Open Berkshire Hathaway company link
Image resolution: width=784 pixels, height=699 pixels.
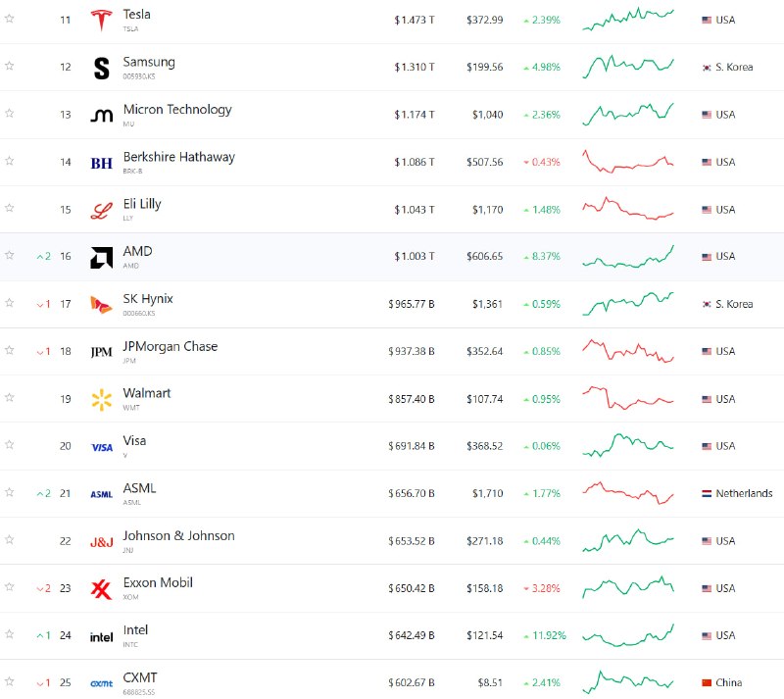179,157
